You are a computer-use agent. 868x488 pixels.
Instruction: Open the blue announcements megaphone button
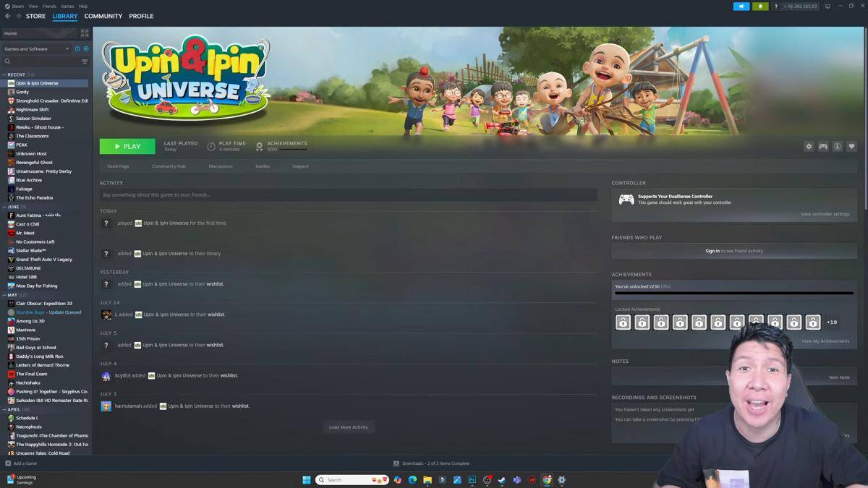[x=741, y=6]
